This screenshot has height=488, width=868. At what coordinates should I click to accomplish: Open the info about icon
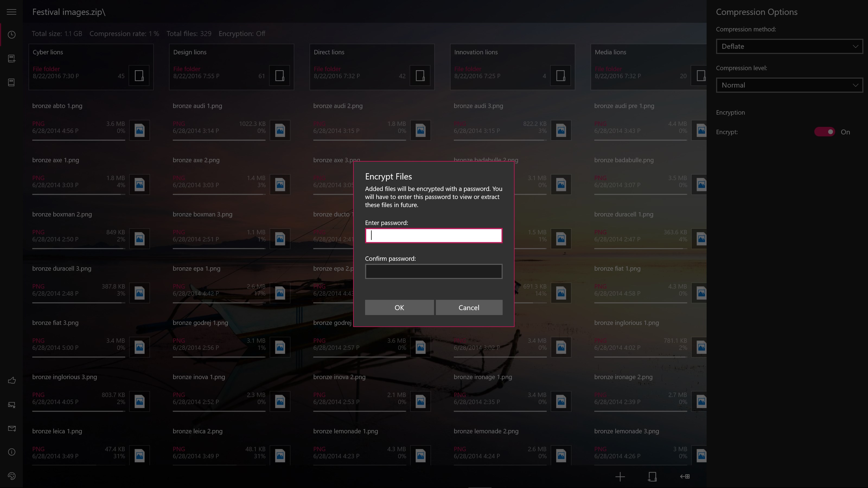(x=11, y=452)
